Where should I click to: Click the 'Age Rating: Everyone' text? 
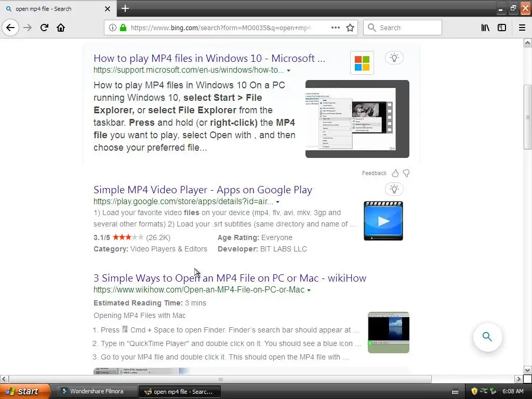pos(255,237)
